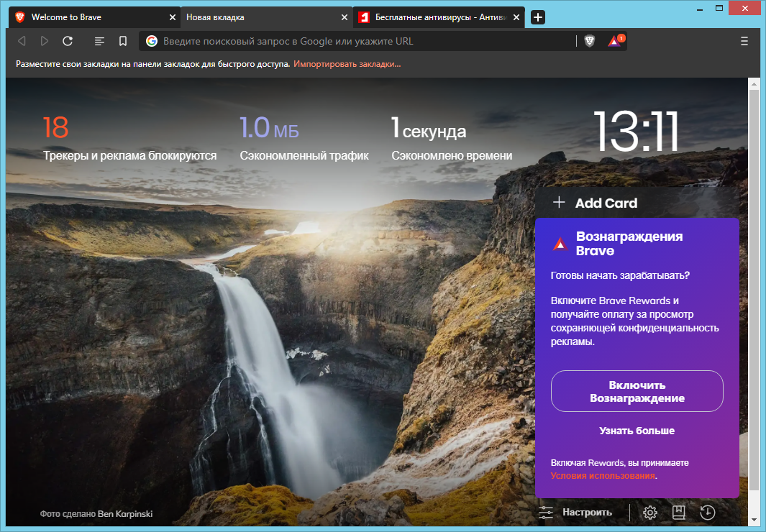766x532 pixels.
Task: Click the forward navigation arrow
Action: [45, 41]
